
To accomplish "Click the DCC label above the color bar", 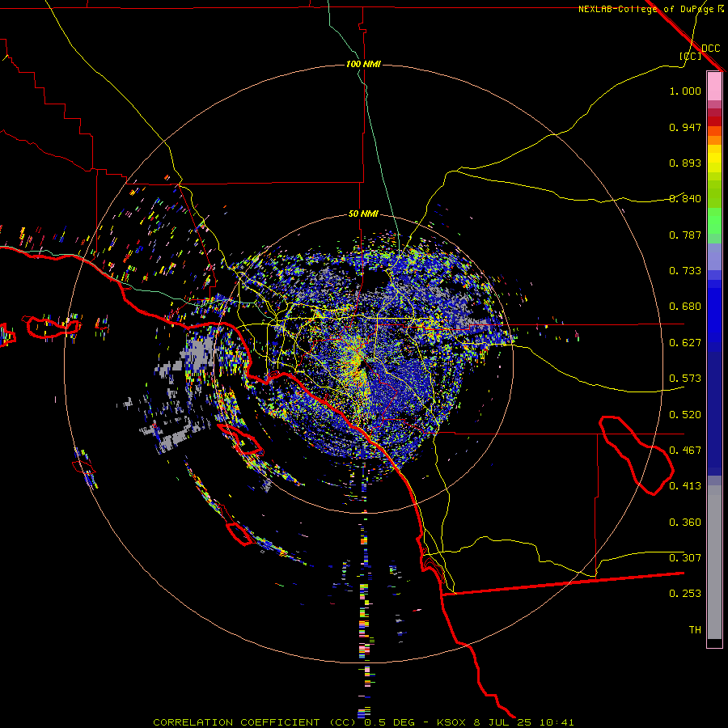I will pos(710,49).
